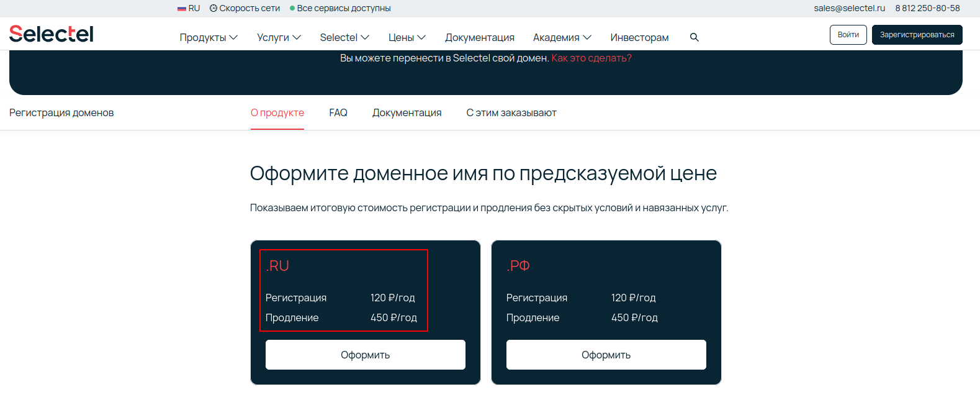Image resolution: width=980 pixels, height=410 pixels.
Task: Switch to the Документация section tab
Action: pos(407,112)
